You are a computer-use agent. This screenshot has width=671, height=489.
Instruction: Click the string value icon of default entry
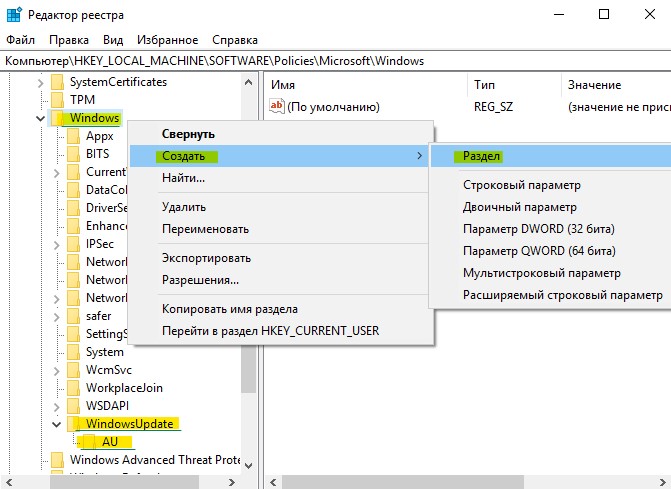pyautogui.click(x=276, y=106)
